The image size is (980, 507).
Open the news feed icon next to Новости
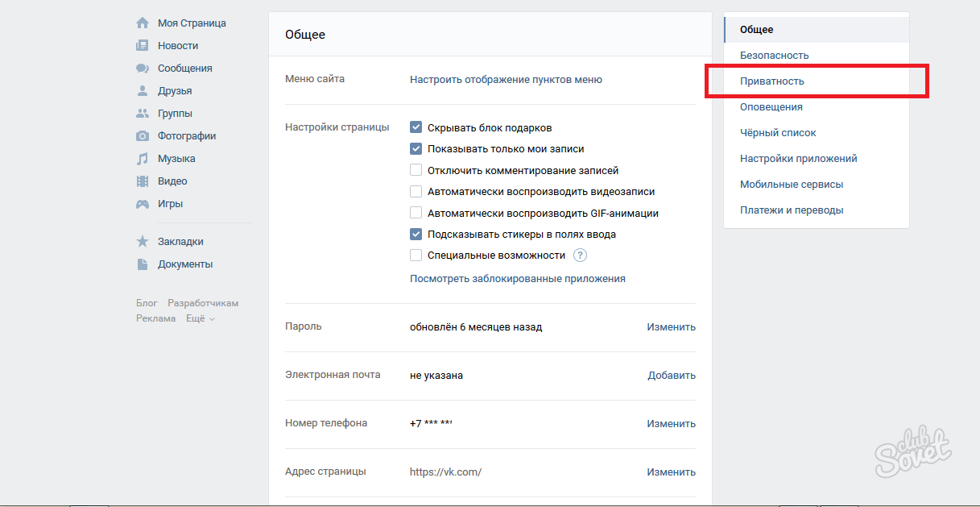click(143, 46)
